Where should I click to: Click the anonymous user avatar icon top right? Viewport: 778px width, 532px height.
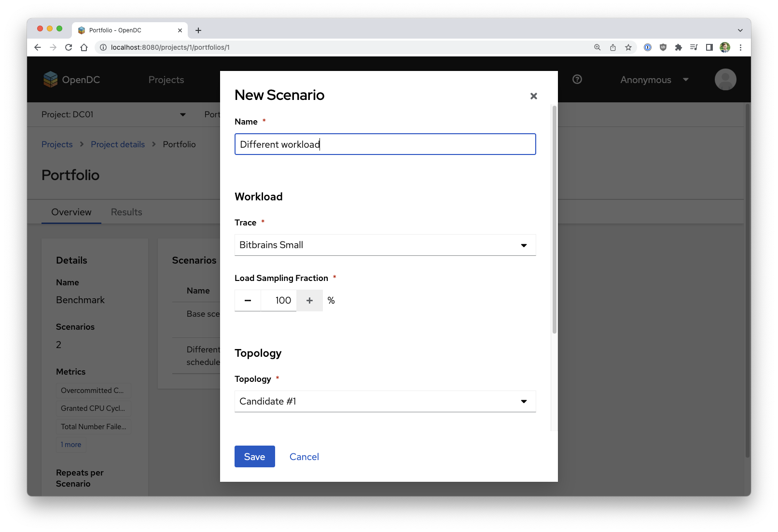(x=725, y=79)
